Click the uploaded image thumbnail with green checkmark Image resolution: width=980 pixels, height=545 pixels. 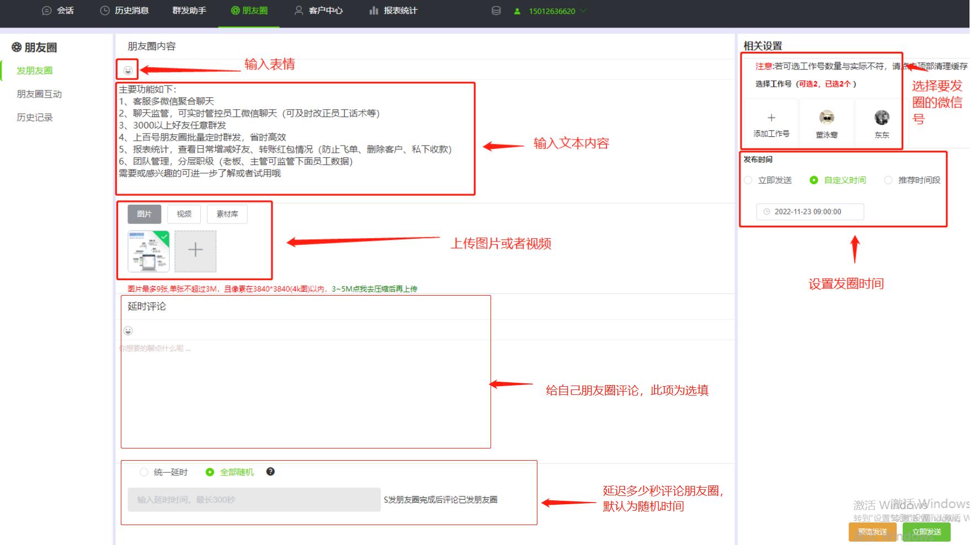coord(147,249)
